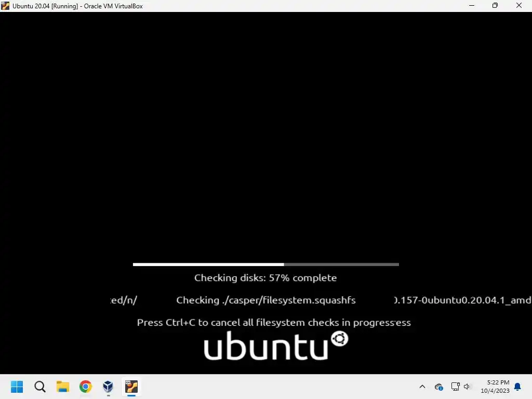The height and width of the screenshot is (399, 532).
Task: Open notifications bell icon
Action: pyautogui.click(x=518, y=387)
